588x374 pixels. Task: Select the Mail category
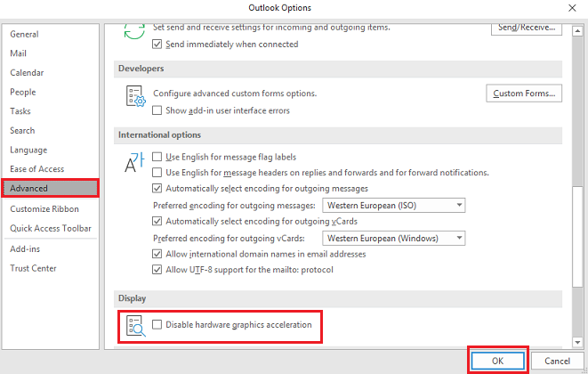(x=50, y=53)
